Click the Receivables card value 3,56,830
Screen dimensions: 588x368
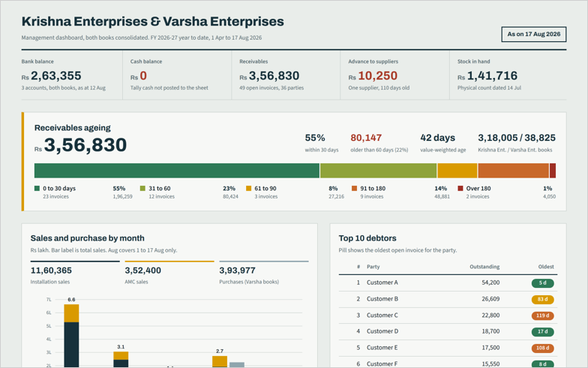point(274,76)
